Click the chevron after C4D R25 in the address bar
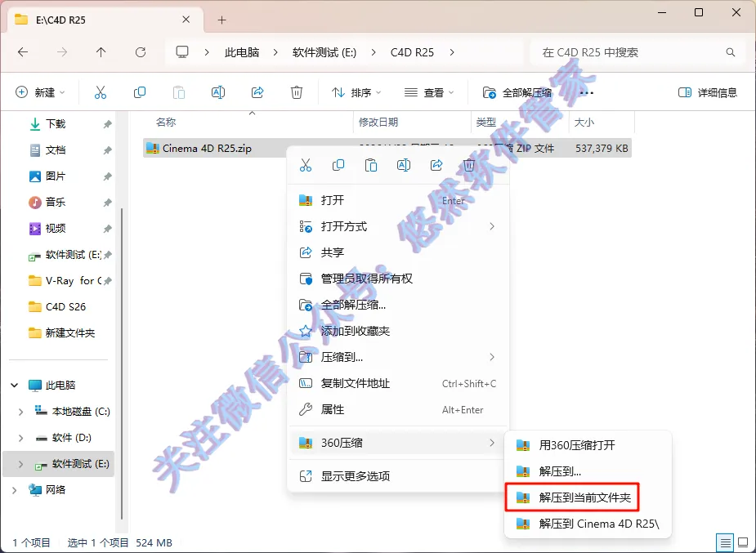This screenshot has width=756, height=553. pos(452,52)
